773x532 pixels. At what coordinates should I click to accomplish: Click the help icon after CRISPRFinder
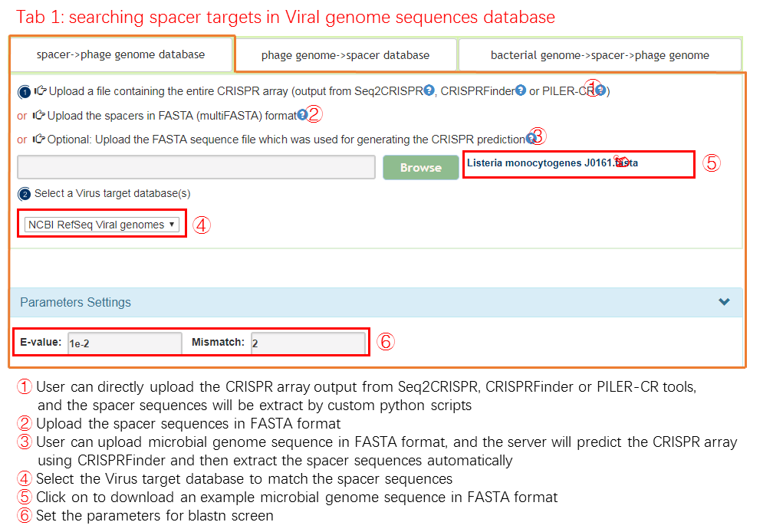(x=521, y=90)
